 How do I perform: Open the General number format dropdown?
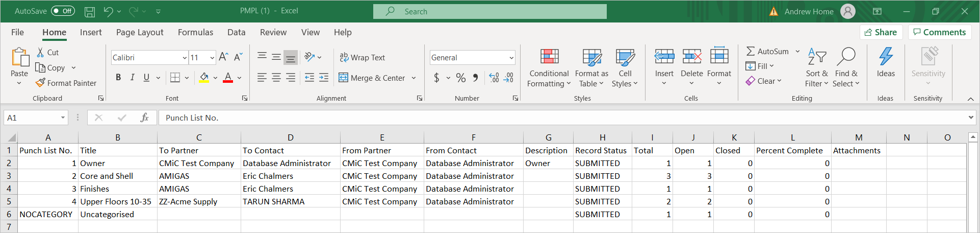click(x=511, y=58)
